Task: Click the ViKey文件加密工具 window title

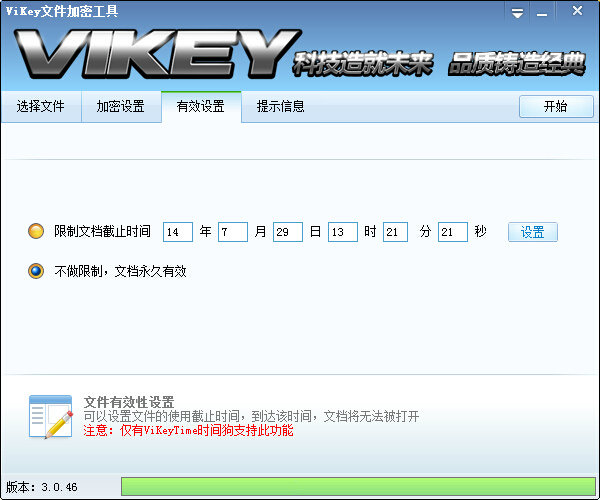Action: point(62,11)
